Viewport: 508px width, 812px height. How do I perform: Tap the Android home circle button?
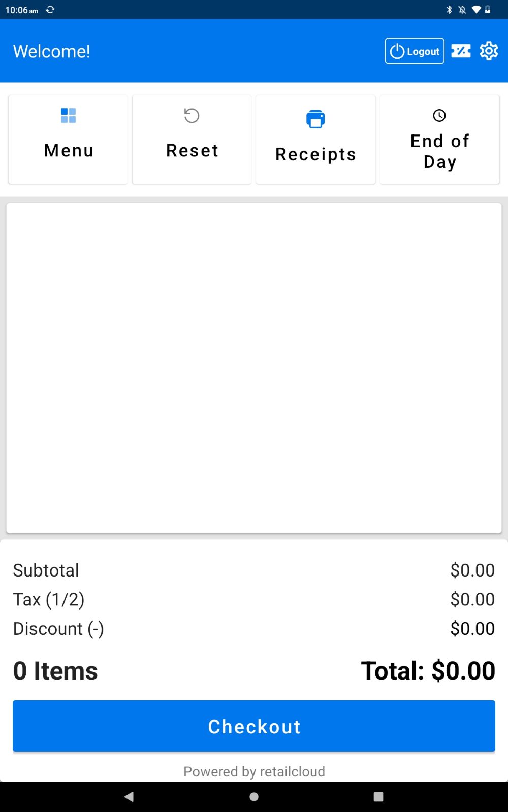254,797
